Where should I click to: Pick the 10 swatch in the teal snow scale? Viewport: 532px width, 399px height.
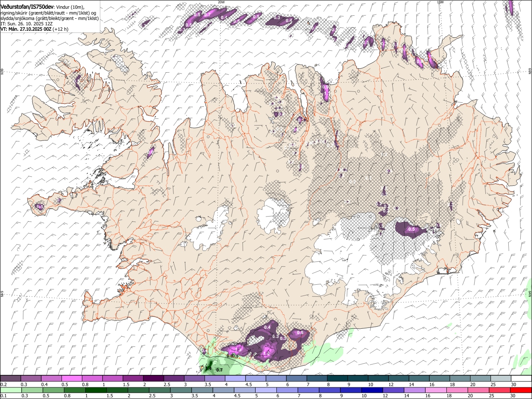[x=378, y=378]
